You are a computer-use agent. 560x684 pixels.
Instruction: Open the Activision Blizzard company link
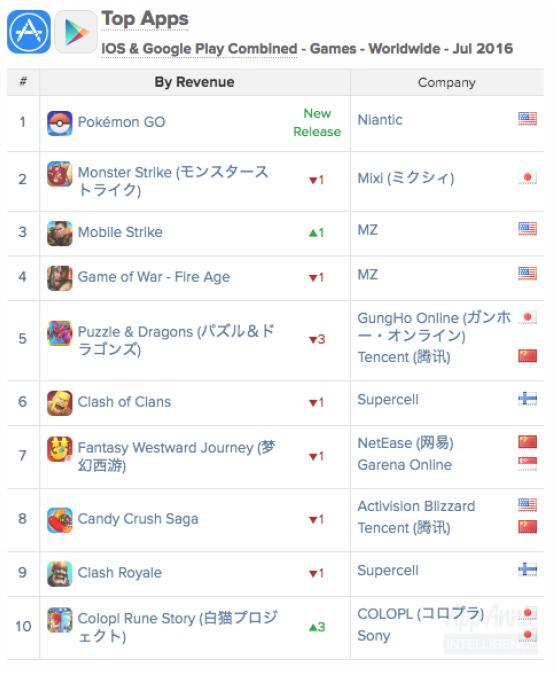416,506
